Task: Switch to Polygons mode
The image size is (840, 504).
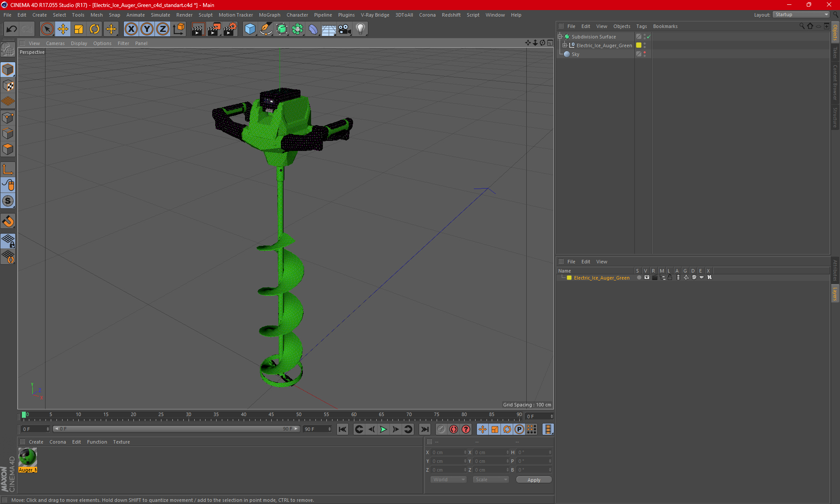Action: [x=8, y=149]
